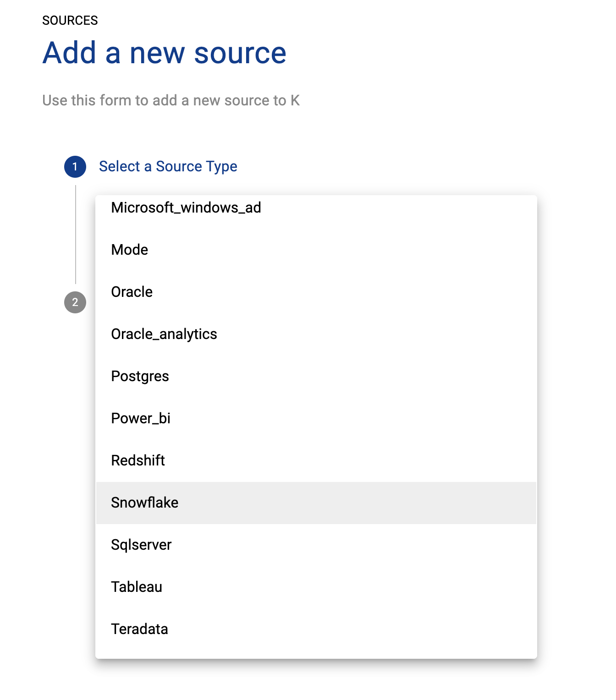Viewport: 616px width, 700px height.
Task: Choose Postgres as the source type
Action: pyautogui.click(x=140, y=376)
